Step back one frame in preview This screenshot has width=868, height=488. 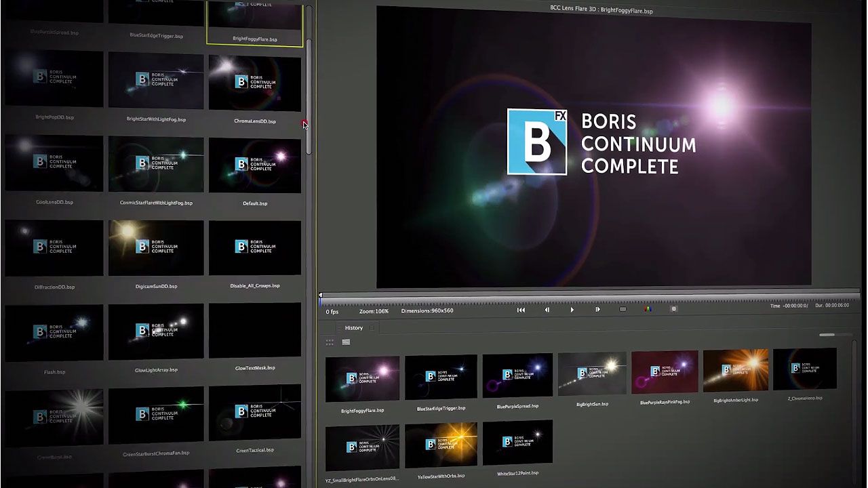pos(547,310)
